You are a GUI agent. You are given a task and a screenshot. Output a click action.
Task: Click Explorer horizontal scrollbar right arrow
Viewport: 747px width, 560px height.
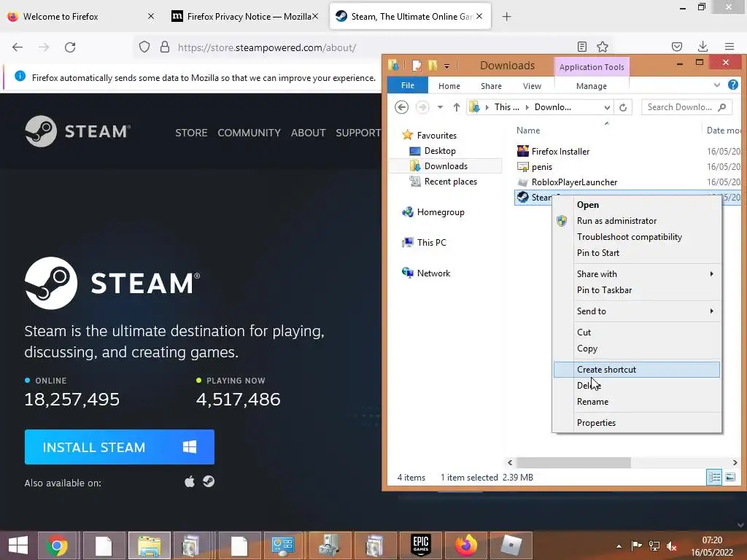735,462
